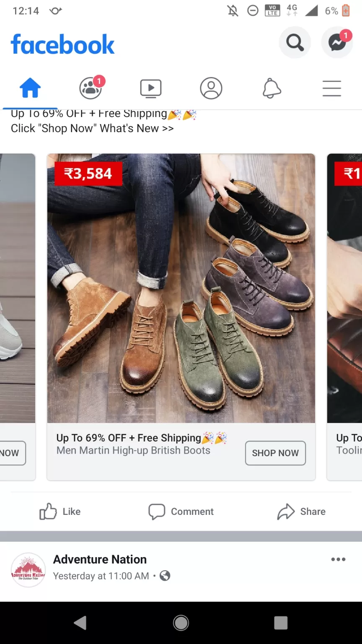
Task: Open the Notifications bell tab
Action: [271, 89]
